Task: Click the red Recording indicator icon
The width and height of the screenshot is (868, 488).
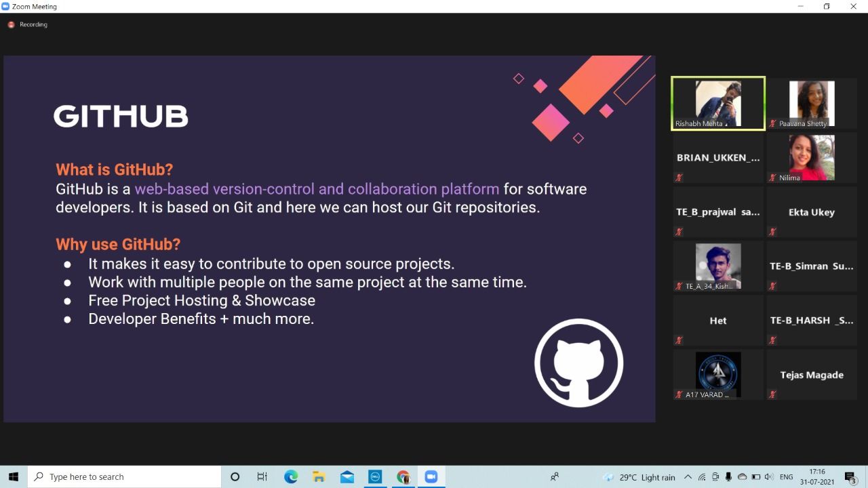Action: (11, 24)
